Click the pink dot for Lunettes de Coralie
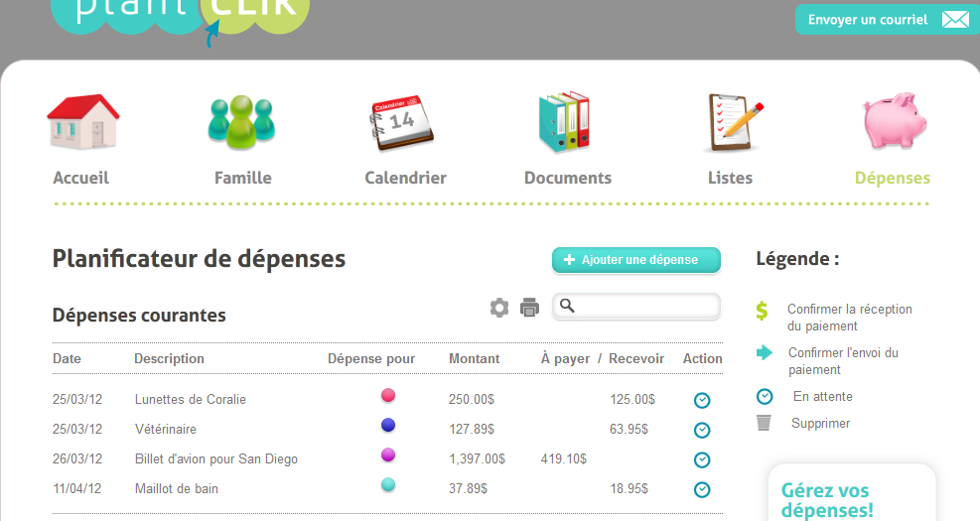980x521 pixels. pyautogui.click(x=388, y=396)
